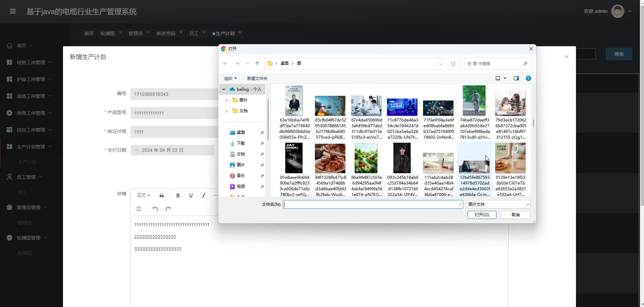Collapse the beling - 个人 tree node
This screenshot has width=644, height=307.
pos(224,89)
